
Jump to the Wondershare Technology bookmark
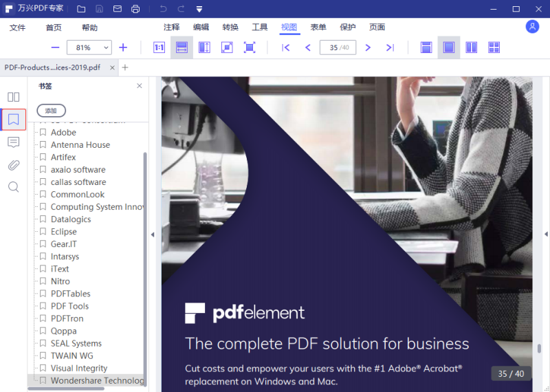coord(97,381)
